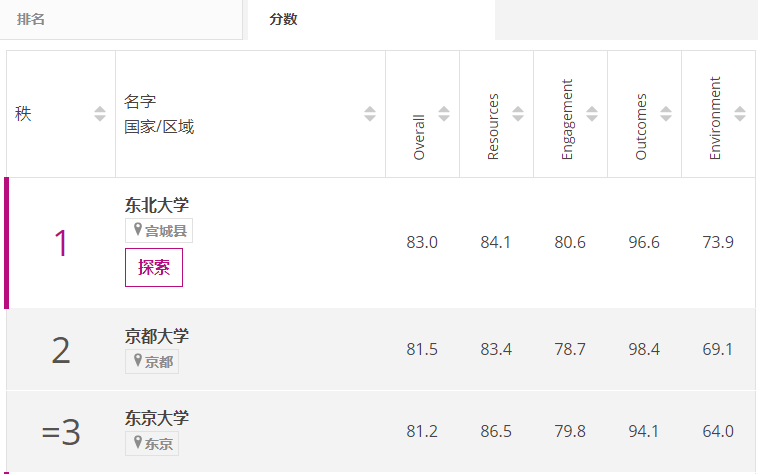
Task: Click the 京都 location tag
Action: [152, 361]
